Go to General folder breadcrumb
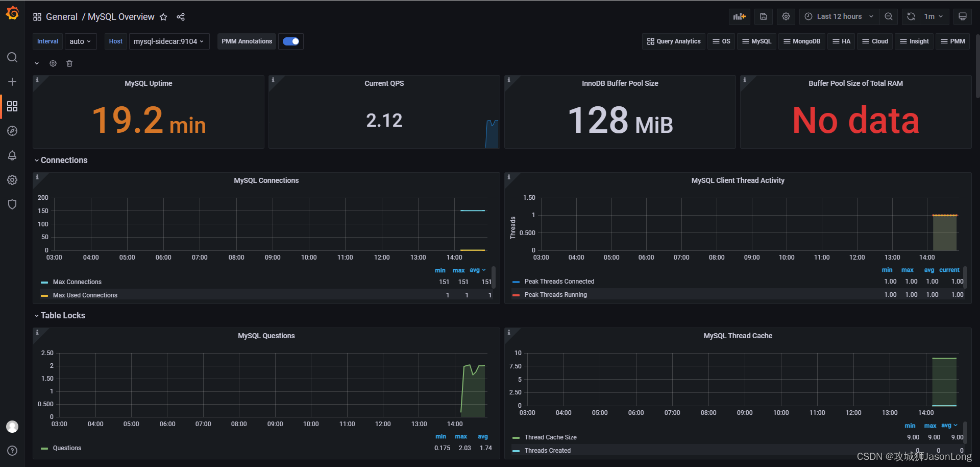980x467 pixels. click(62, 17)
